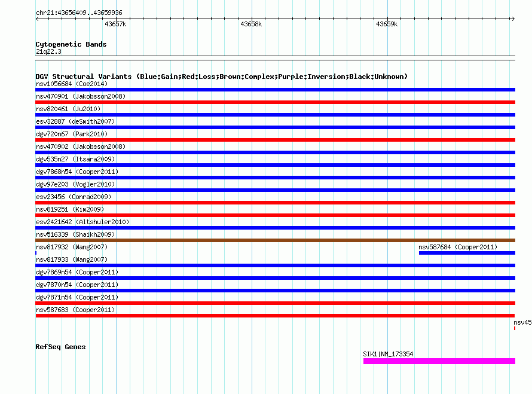Click the esv32887 (deSmith2007) variant label
Screen dimensions: 532x394
point(75,121)
